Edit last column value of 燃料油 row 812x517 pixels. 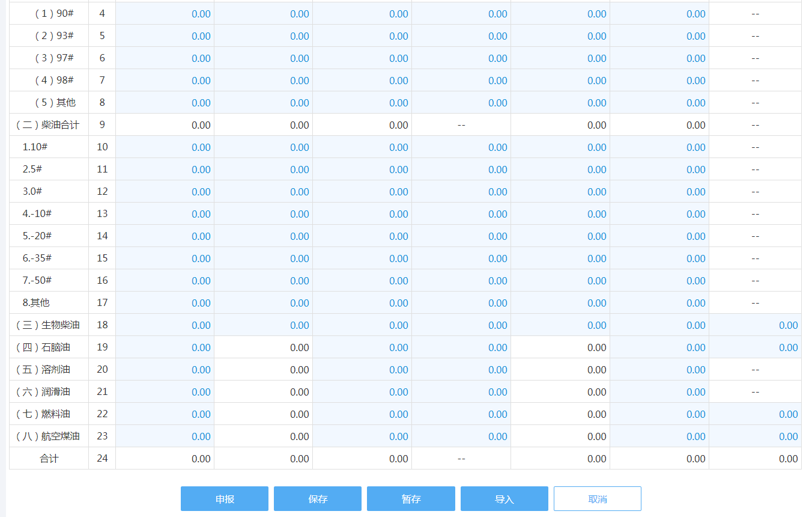point(755,414)
